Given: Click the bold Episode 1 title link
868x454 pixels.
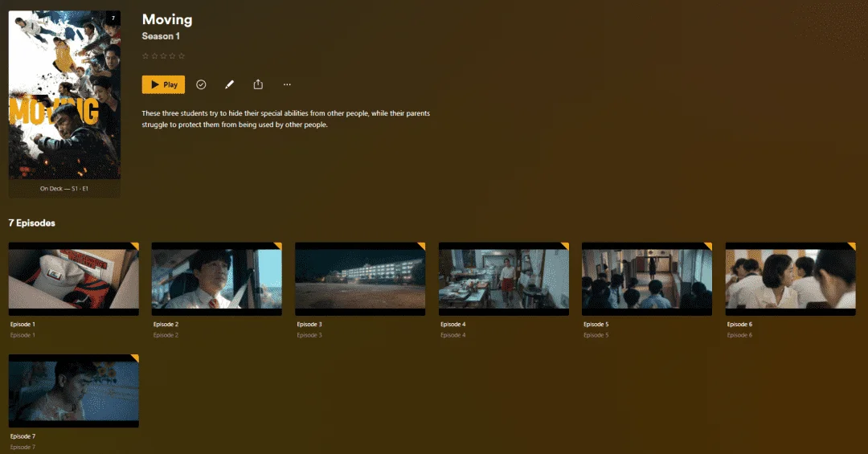Looking at the screenshot, I should click(23, 325).
